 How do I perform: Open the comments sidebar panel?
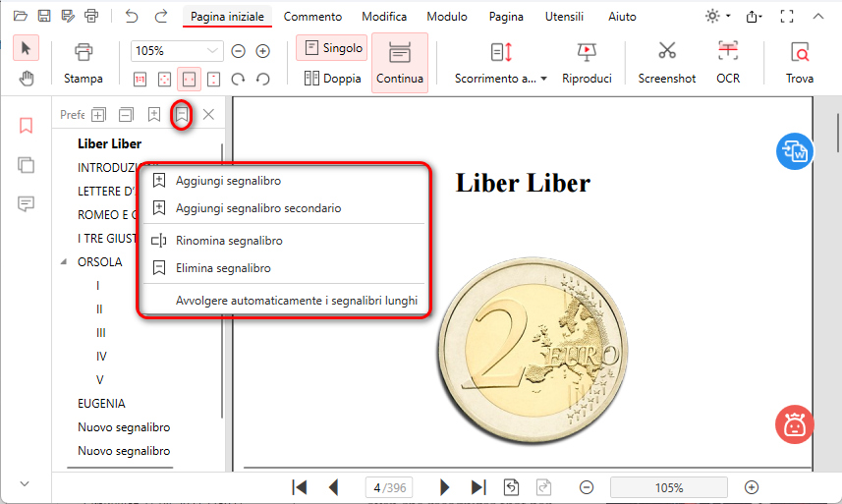coord(26,204)
